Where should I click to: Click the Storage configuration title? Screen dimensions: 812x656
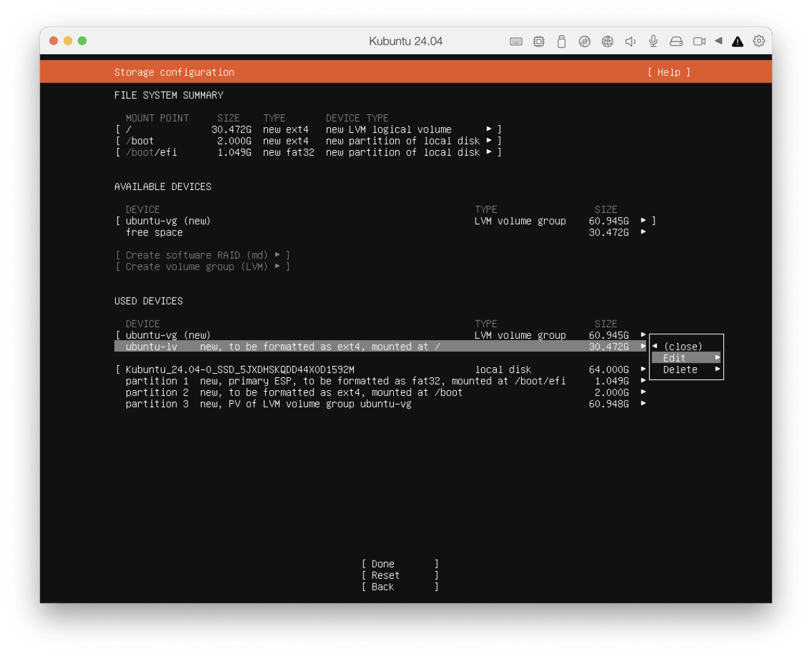click(x=174, y=72)
